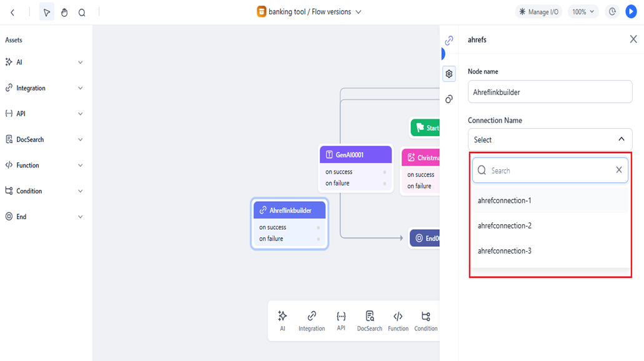Open the settings gear tab in side panel
Viewport: 644px width, 361px height.
449,74
